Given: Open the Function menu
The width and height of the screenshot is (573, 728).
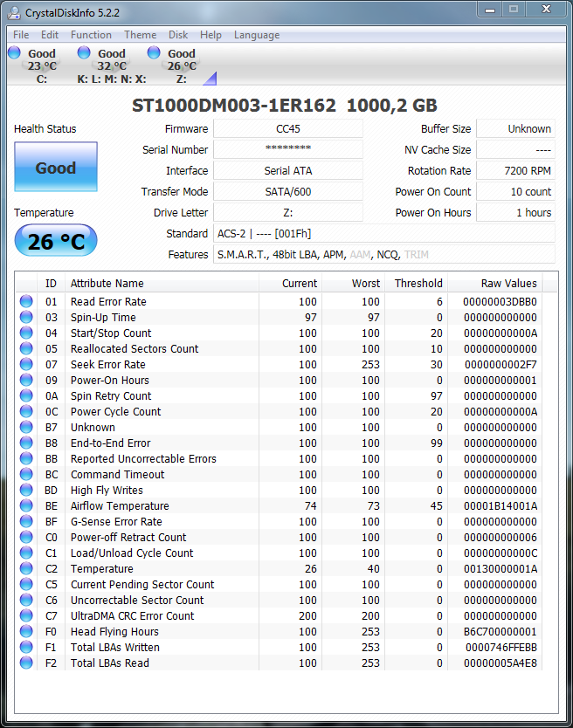Looking at the screenshot, I should click(x=91, y=35).
